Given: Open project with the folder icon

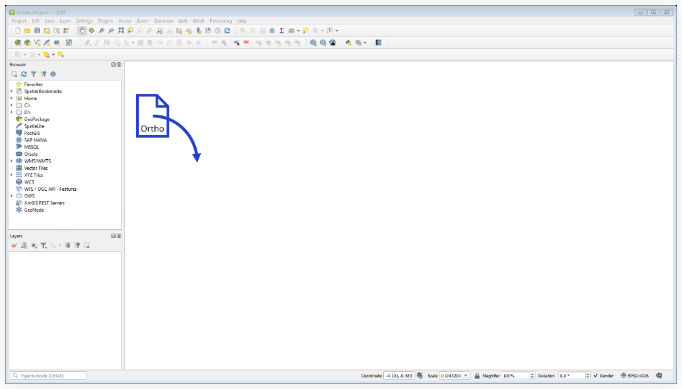Looking at the screenshot, I should [27, 30].
